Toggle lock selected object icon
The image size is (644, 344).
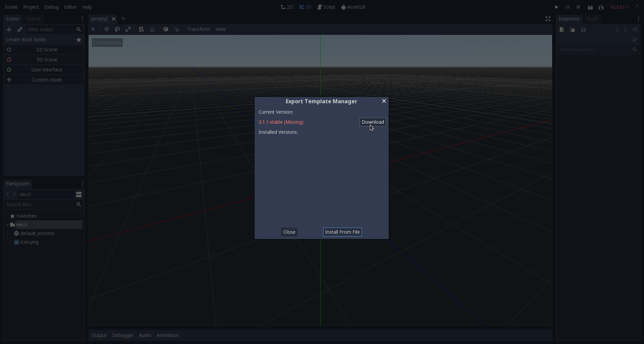tap(152, 29)
